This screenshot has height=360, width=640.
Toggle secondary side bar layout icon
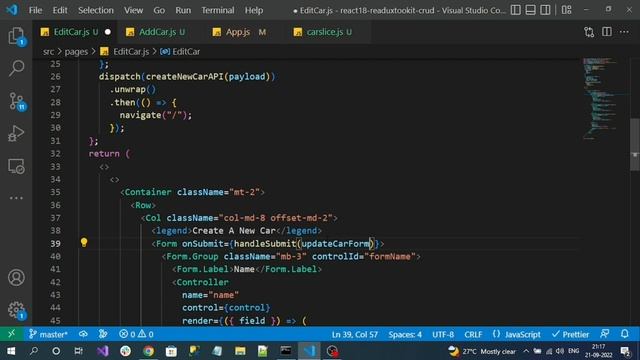(x=545, y=10)
